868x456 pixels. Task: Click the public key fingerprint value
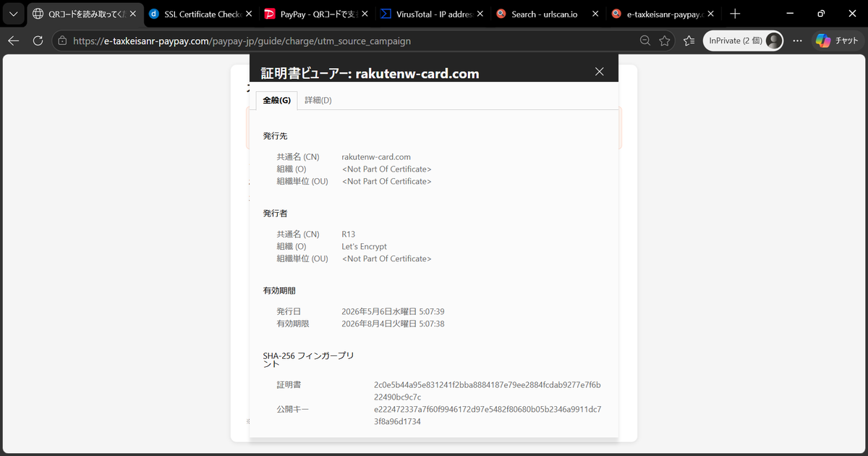pos(488,415)
